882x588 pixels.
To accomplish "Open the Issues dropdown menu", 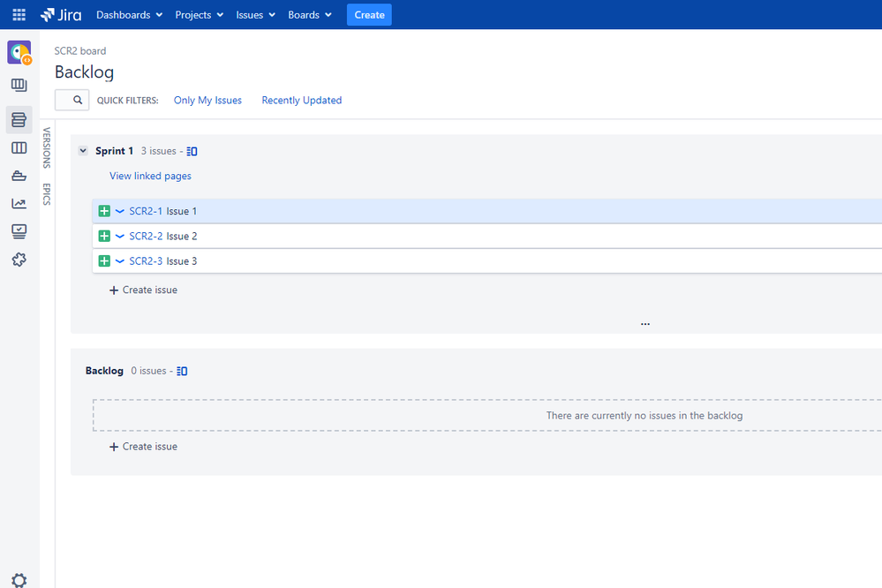I will pos(255,15).
